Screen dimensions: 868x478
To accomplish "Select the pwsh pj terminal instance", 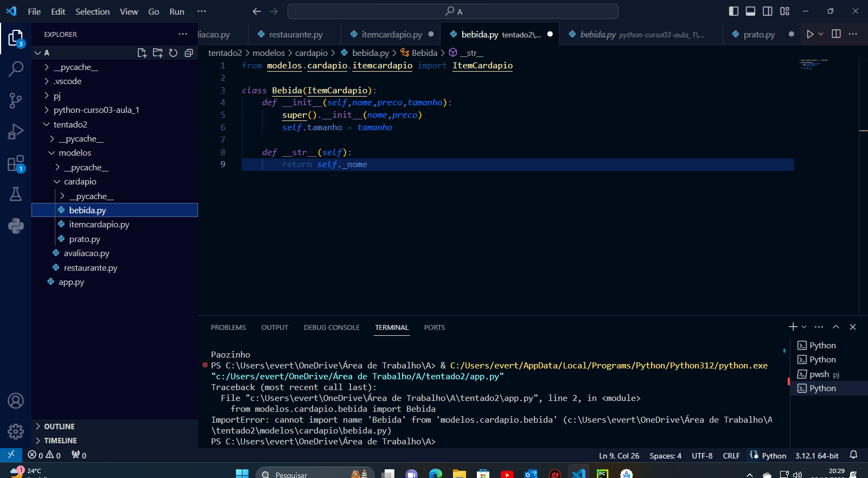I will pyautogui.click(x=829, y=374).
